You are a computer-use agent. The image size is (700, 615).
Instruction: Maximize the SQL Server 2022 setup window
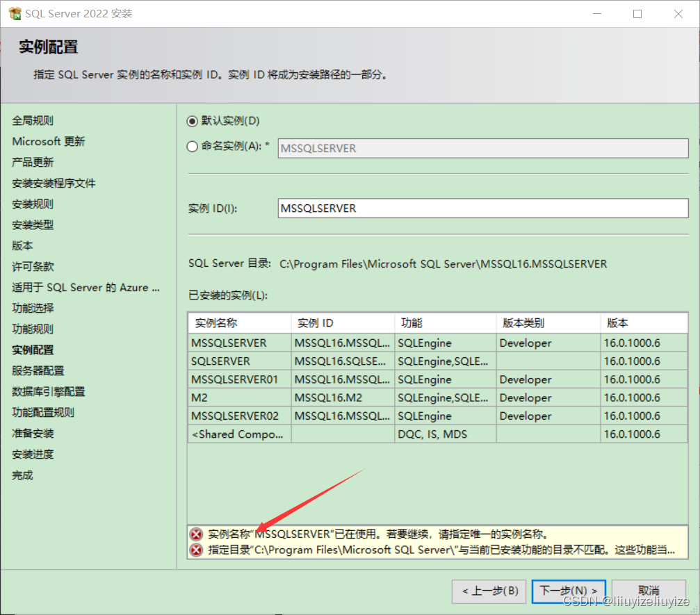pyautogui.click(x=637, y=14)
